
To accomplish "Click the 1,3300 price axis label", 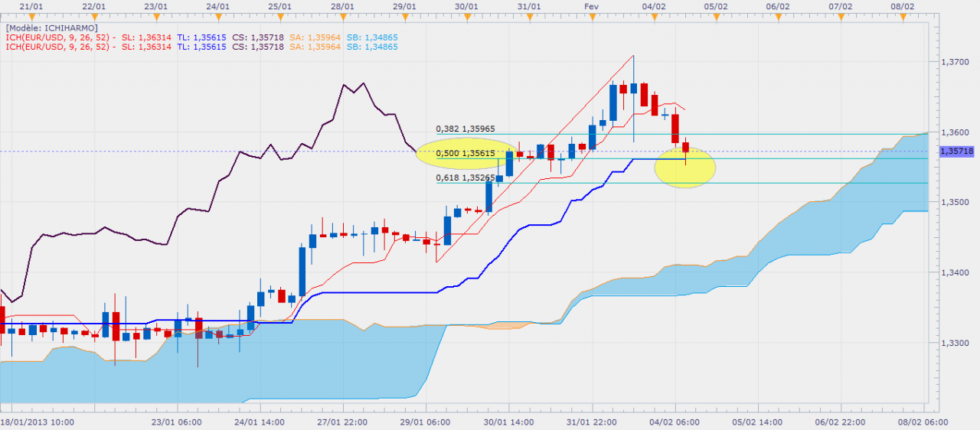I will tap(955, 343).
